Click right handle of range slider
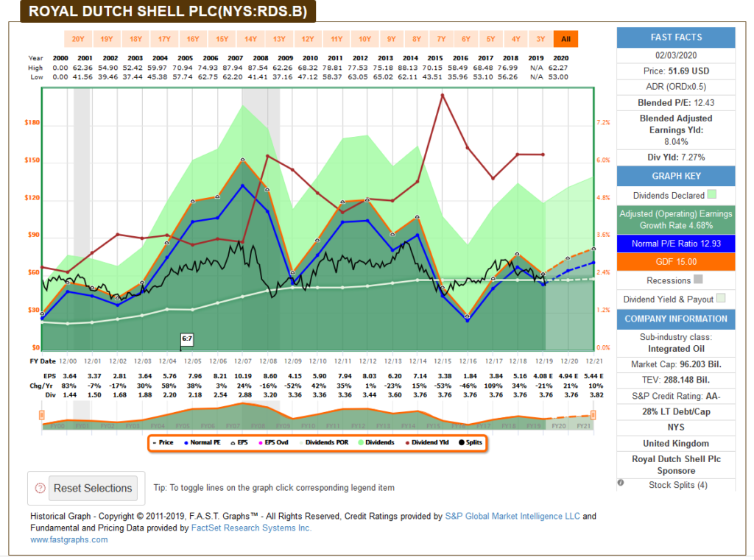The image size is (754, 560). pos(593,415)
